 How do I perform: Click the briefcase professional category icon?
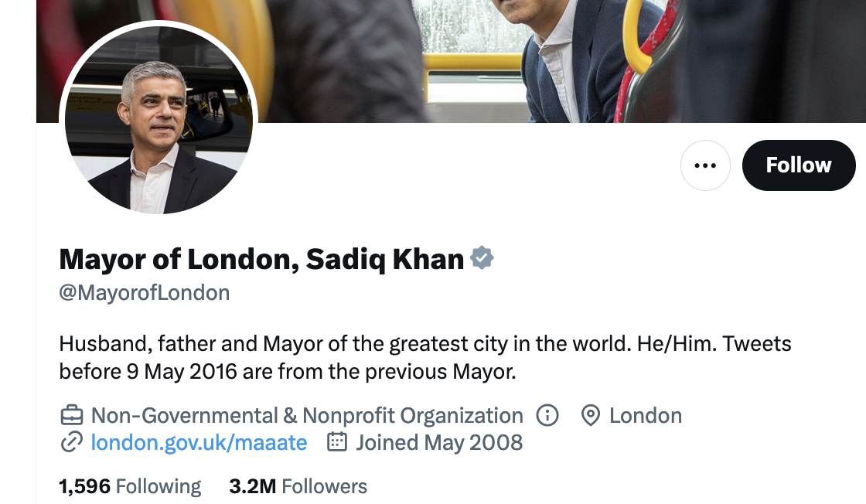pyautogui.click(x=71, y=416)
